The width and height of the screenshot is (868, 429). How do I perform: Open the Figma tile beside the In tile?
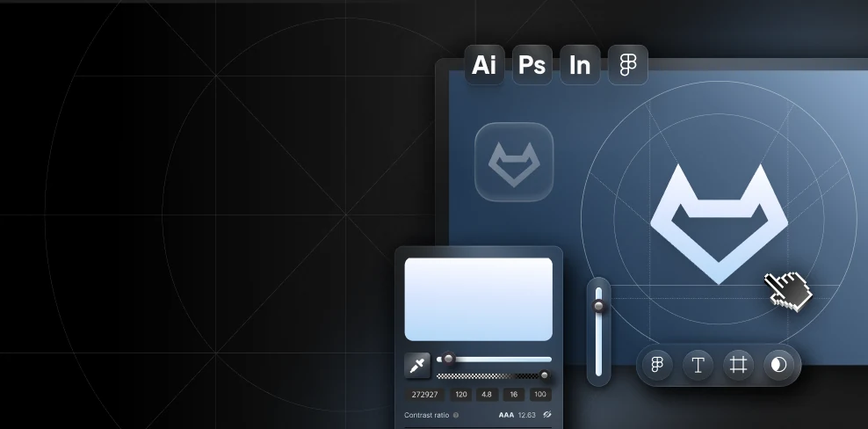coord(628,65)
